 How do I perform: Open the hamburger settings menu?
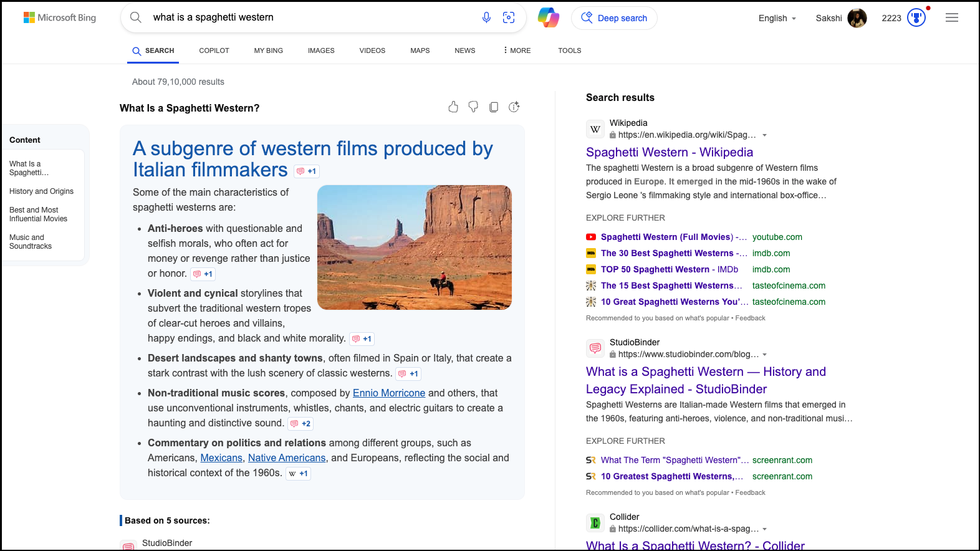952,17
